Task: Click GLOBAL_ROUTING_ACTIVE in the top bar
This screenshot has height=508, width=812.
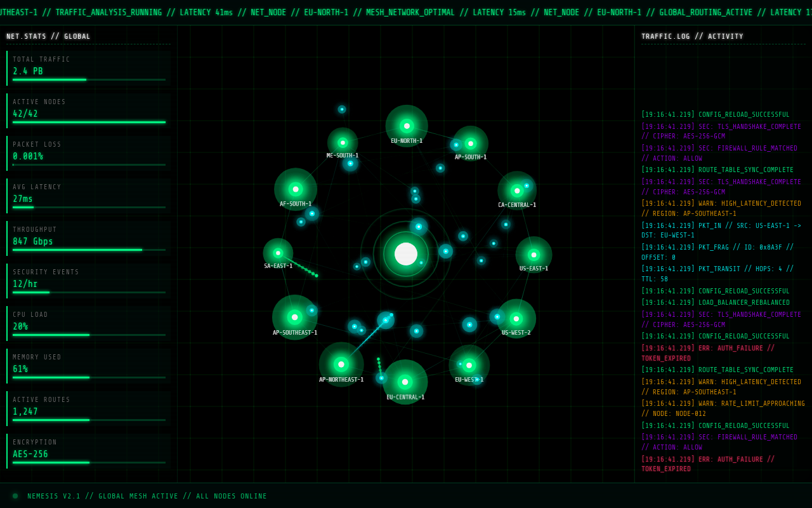Action: 705,11
